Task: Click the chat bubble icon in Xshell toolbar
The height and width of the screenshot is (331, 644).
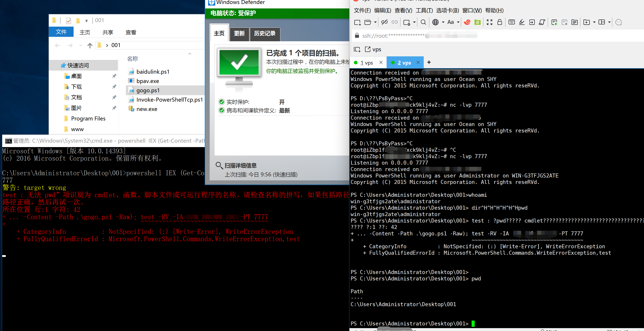Action: (618, 22)
